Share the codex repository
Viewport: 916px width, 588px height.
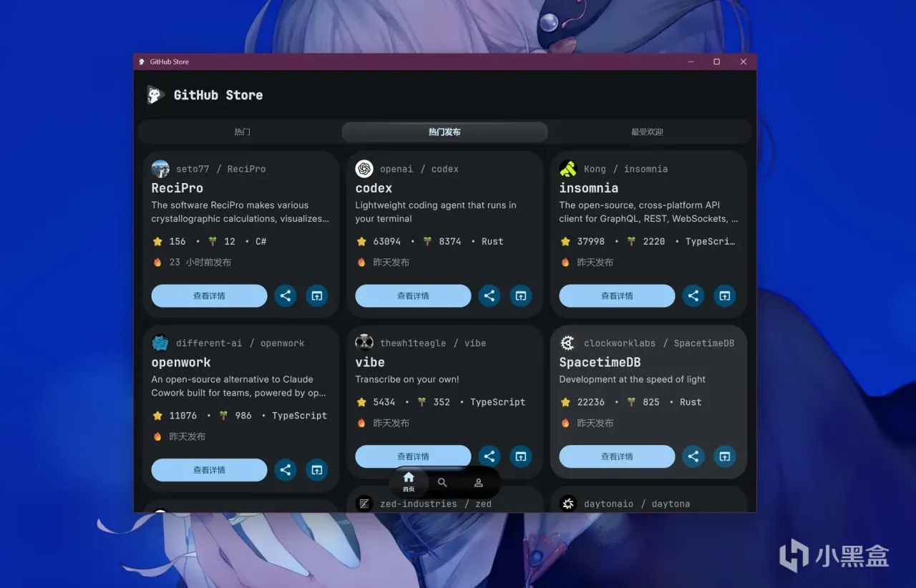pos(489,295)
